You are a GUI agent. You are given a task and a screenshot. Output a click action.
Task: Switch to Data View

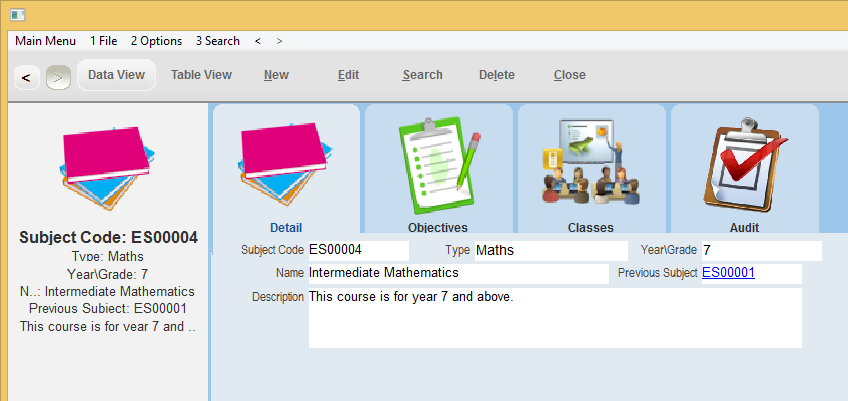point(116,75)
